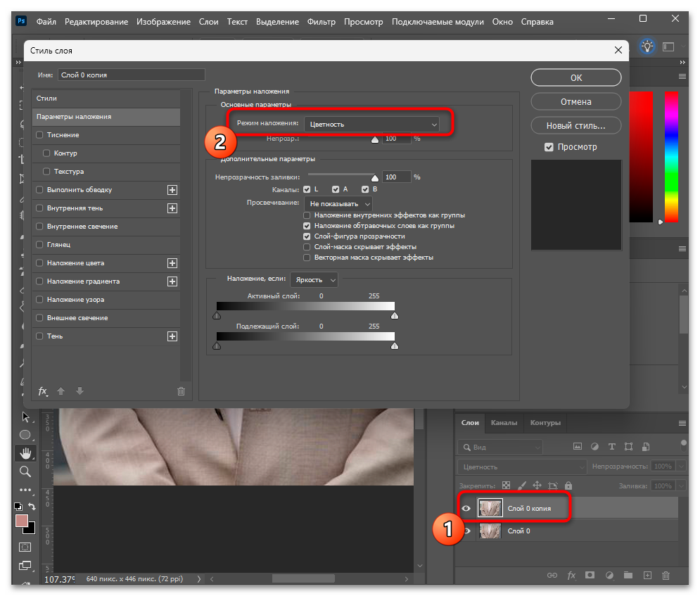
Task: Filter layers by type (T) icon
Action: pos(611,447)
